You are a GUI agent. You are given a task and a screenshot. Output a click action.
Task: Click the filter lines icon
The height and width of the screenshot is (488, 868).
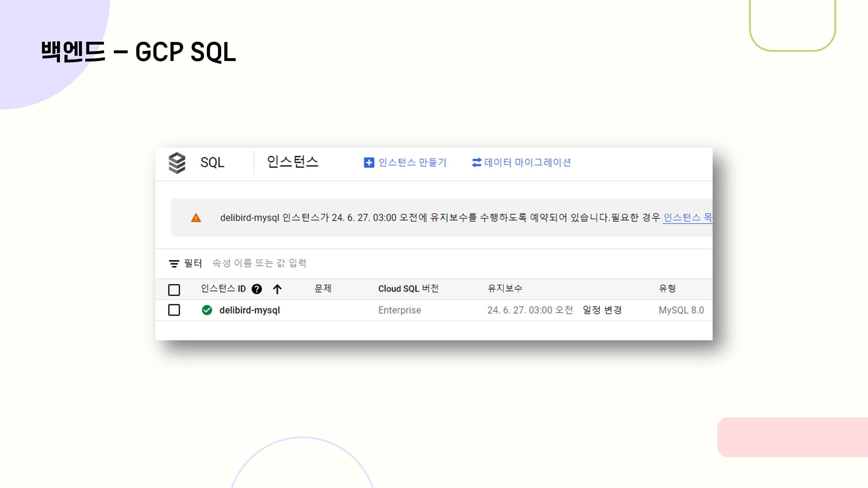(174, 263)
